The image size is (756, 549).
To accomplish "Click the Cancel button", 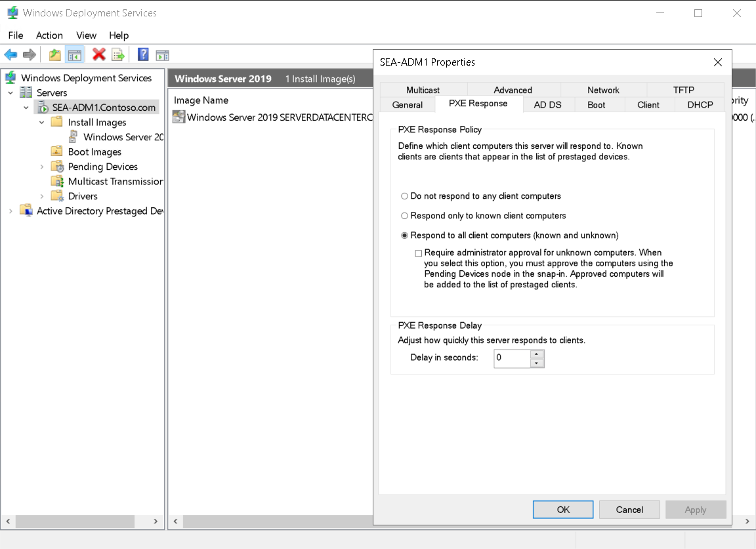I will click(629, 509).
